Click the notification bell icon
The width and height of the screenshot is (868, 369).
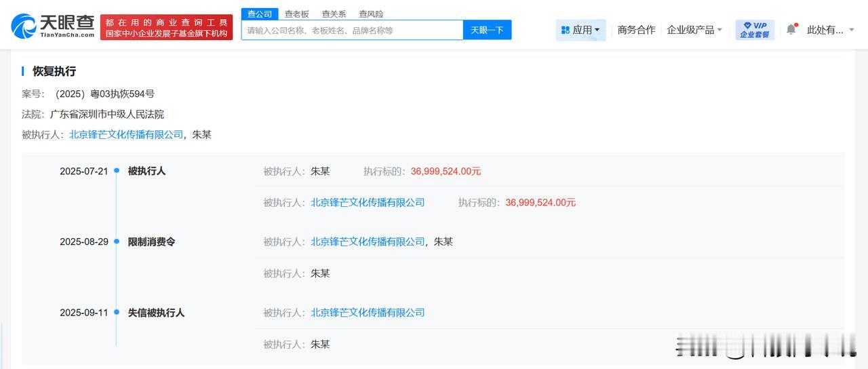[x=791, y=29]
